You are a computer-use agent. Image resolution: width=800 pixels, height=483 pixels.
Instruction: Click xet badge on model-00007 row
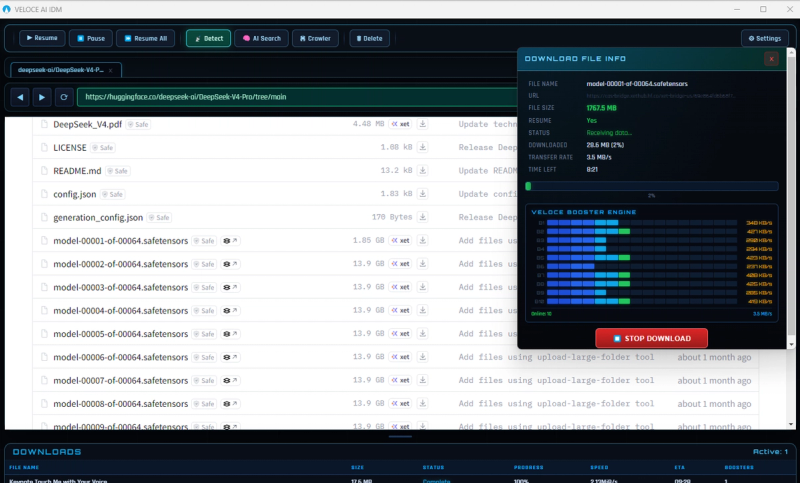pyautogui.click(x=401, y=380)
